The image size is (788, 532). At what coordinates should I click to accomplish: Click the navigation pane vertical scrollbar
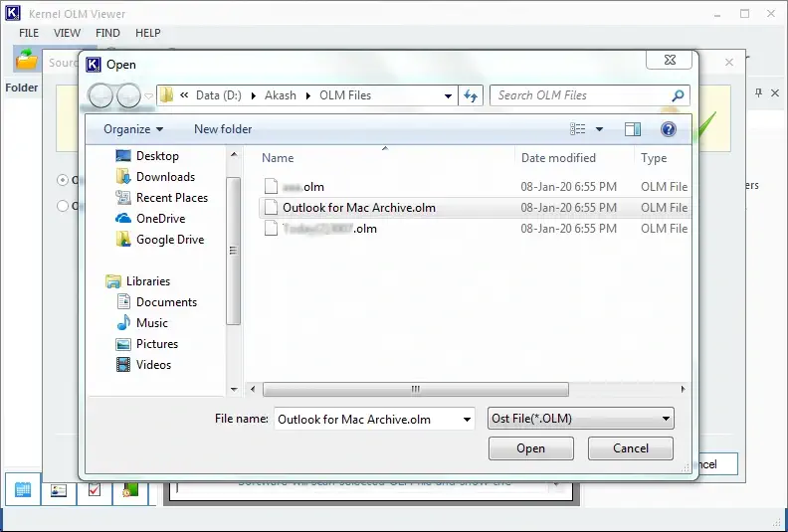pyautogui.click(x=234, y=252)
